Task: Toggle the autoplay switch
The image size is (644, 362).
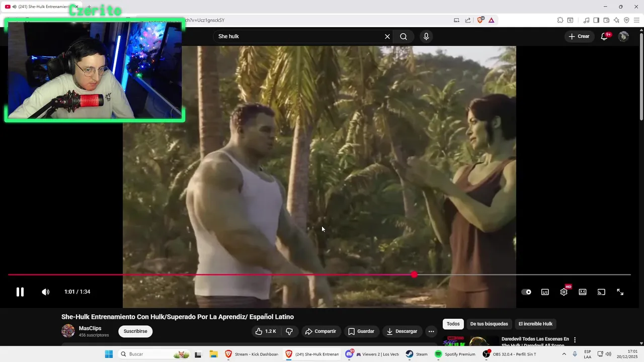Action: [x=526, y=292]
